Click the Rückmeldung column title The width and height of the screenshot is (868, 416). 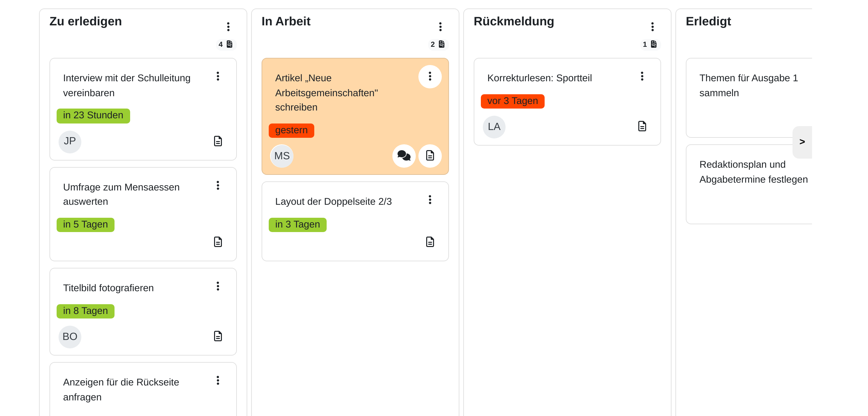coord(513,21)
